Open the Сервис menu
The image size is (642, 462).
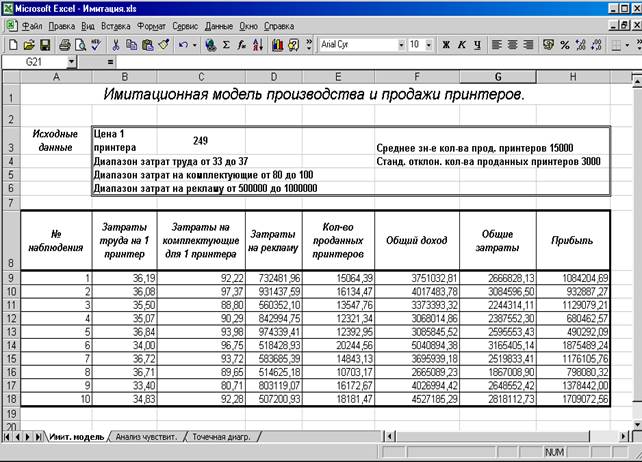tap(185, 26)
